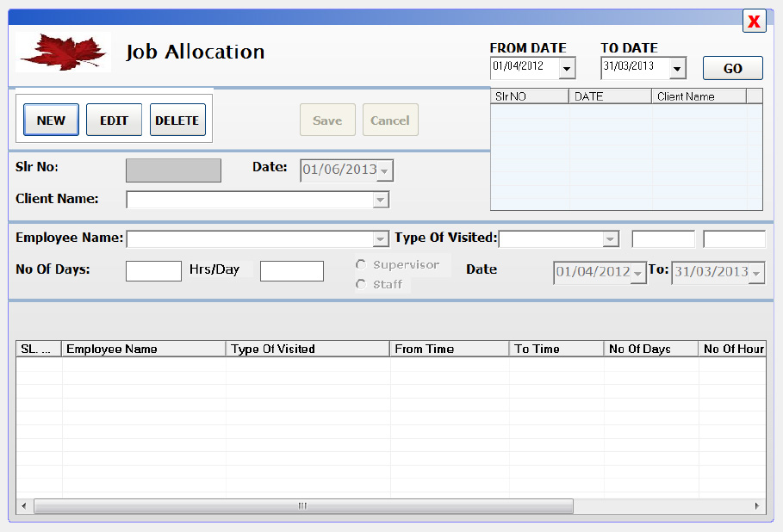The image size is (783, 532).
Task: Select the Staff radio button
Action: pos(360,283)
